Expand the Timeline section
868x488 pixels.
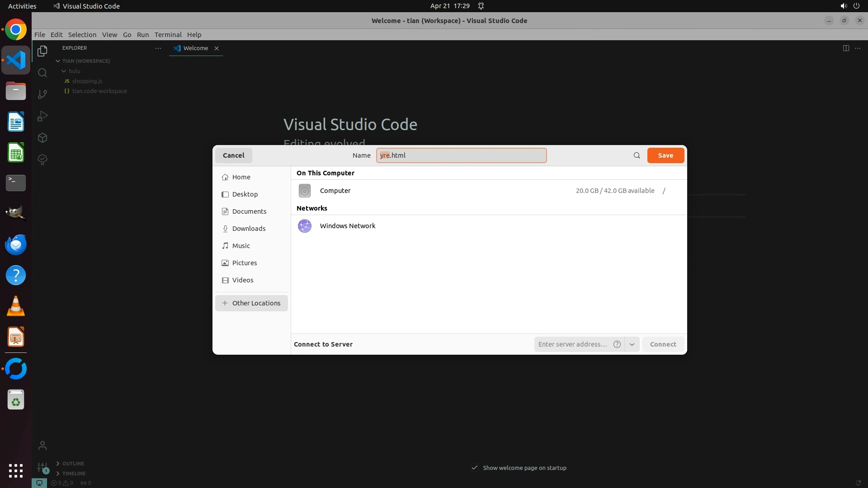[x=73, y=474]
